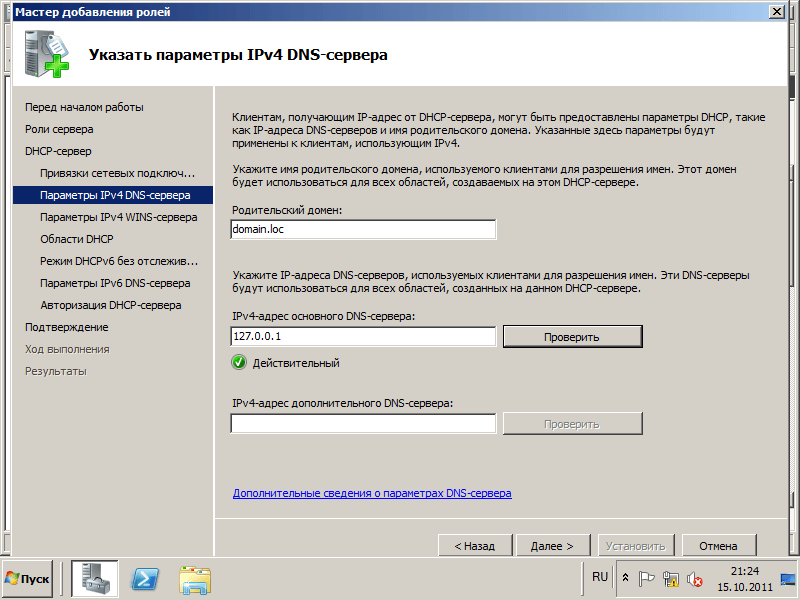Click the Отмена button
The width and height of the screenshot is (800, 600).
(x=718, y=546)
